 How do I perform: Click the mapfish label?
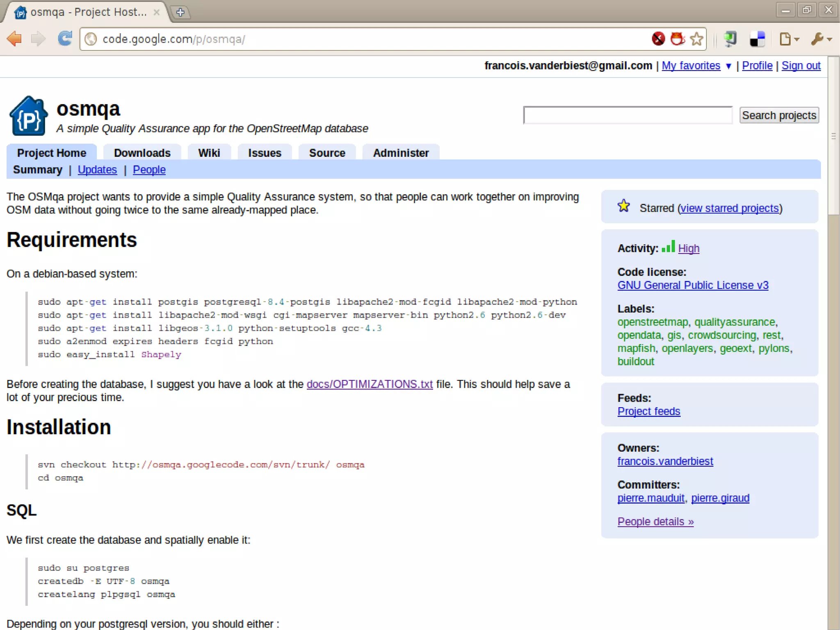[636, 348]
